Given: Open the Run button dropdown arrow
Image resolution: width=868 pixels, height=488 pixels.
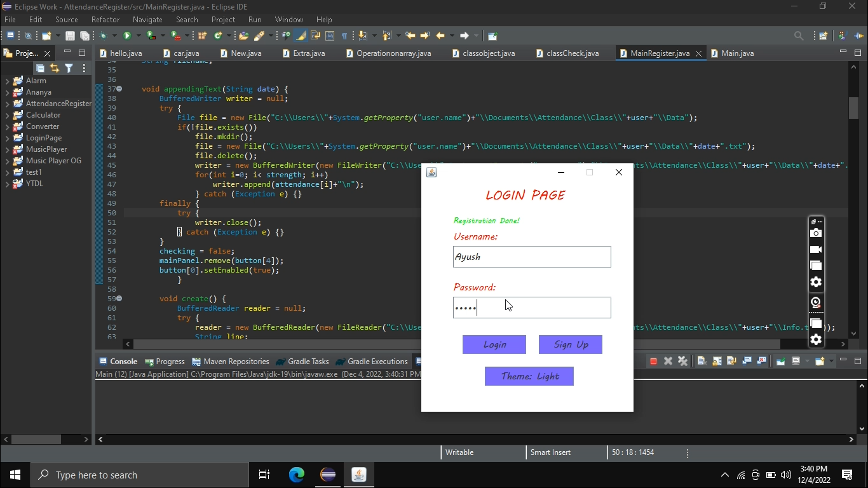Looking at the screenshot, I should (139, 36).
